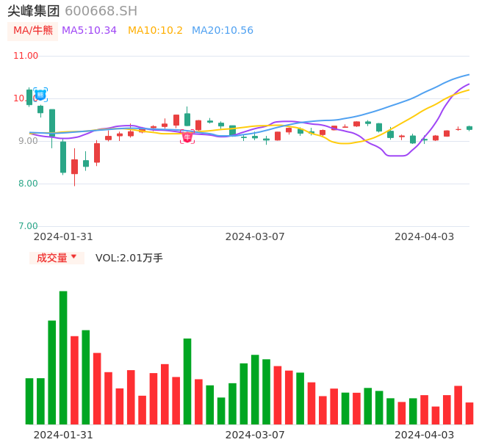Click the first green candlestick on the chart
Viewport: 504px width, 445px height.
point(29,97)
